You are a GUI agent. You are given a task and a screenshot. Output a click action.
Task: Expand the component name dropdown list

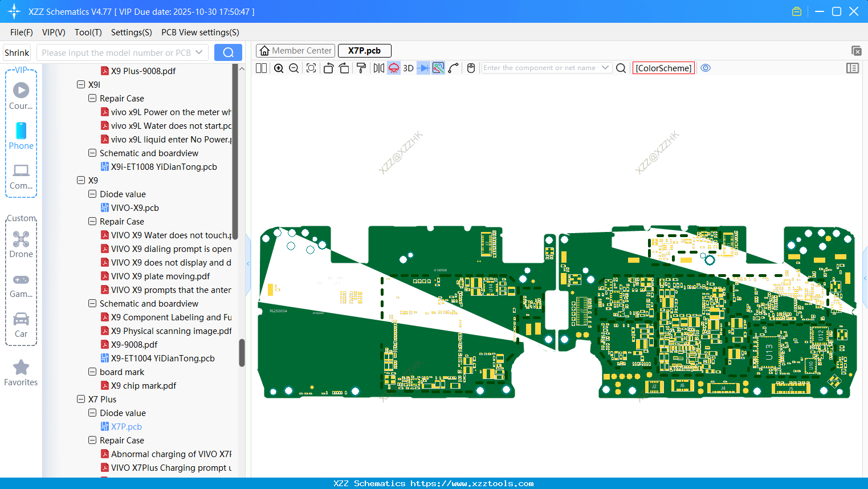point(605,68)
